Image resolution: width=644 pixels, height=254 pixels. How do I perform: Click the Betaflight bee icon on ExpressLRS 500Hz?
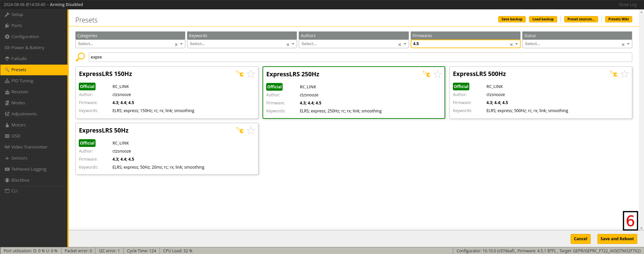614,74
